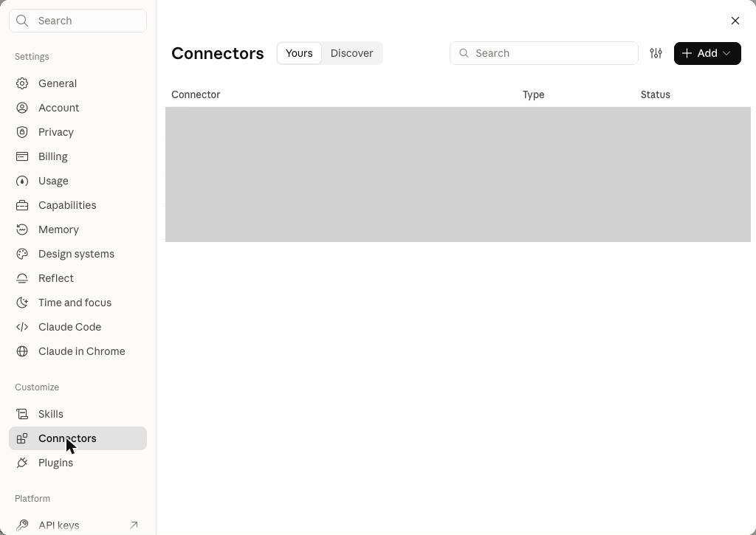Screen dimensions: 756x535
Task: Open the Usage section
Action: pos(78,181)
